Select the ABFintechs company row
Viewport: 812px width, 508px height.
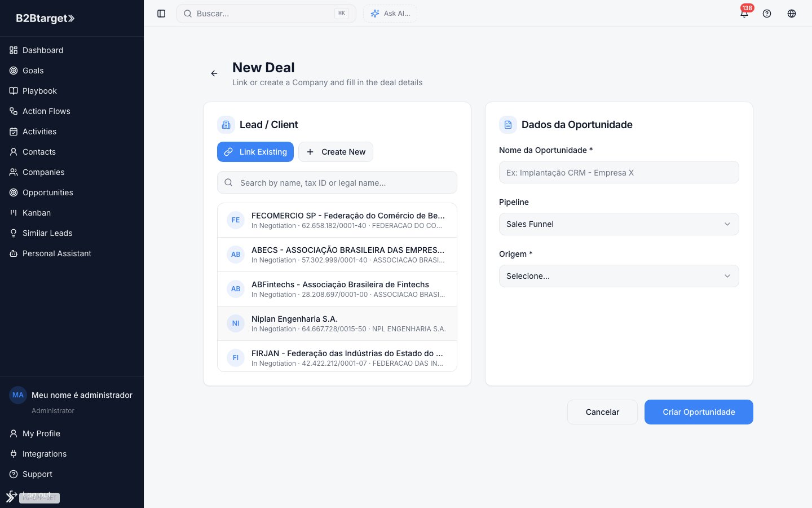(337, 289)
